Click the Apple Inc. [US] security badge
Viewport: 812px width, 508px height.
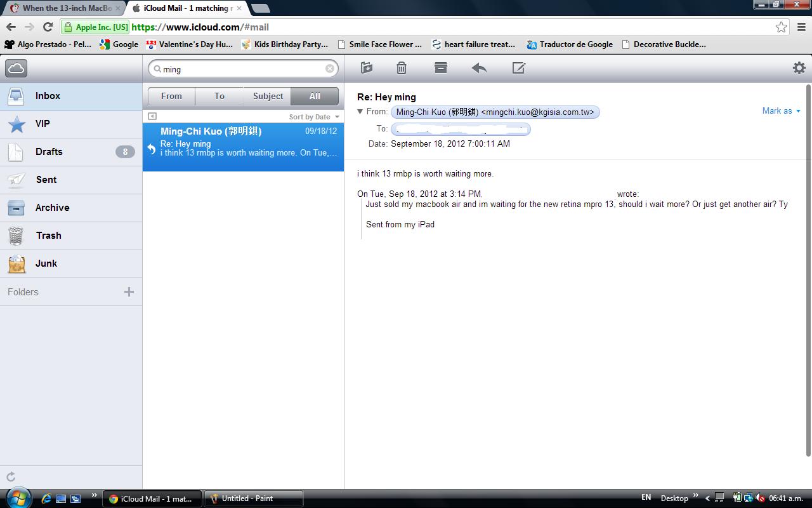[95, 27]
